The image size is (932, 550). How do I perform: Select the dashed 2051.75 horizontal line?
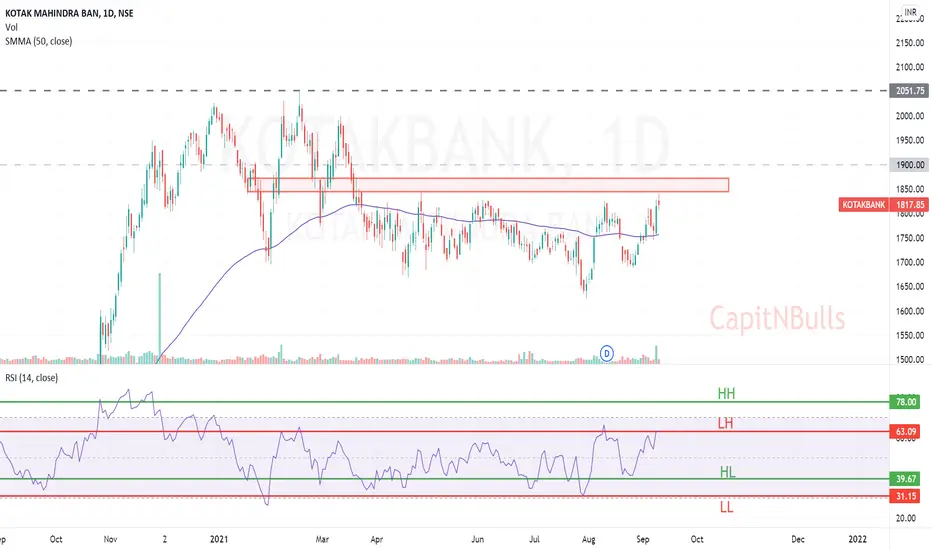(x=444, y=91)
